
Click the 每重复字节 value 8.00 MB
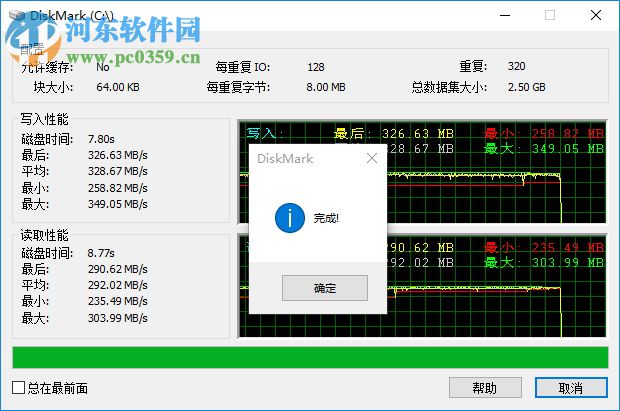(x=326, y=87)
